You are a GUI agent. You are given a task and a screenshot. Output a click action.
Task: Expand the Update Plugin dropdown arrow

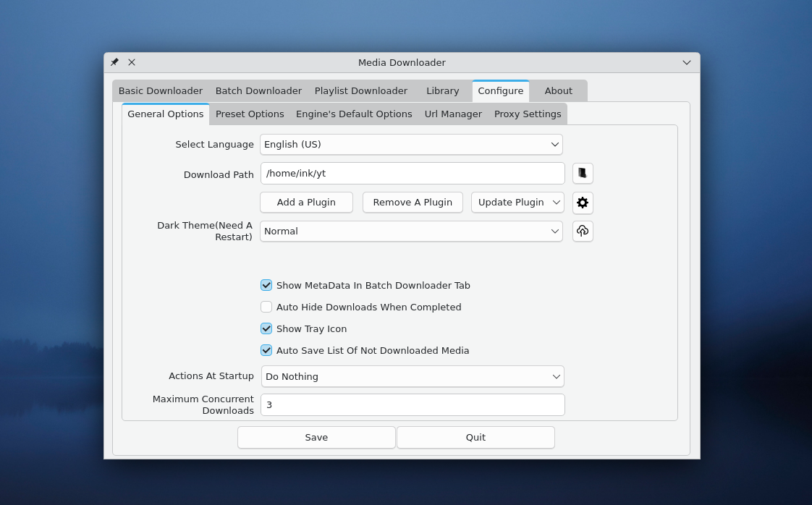(556, 202)
